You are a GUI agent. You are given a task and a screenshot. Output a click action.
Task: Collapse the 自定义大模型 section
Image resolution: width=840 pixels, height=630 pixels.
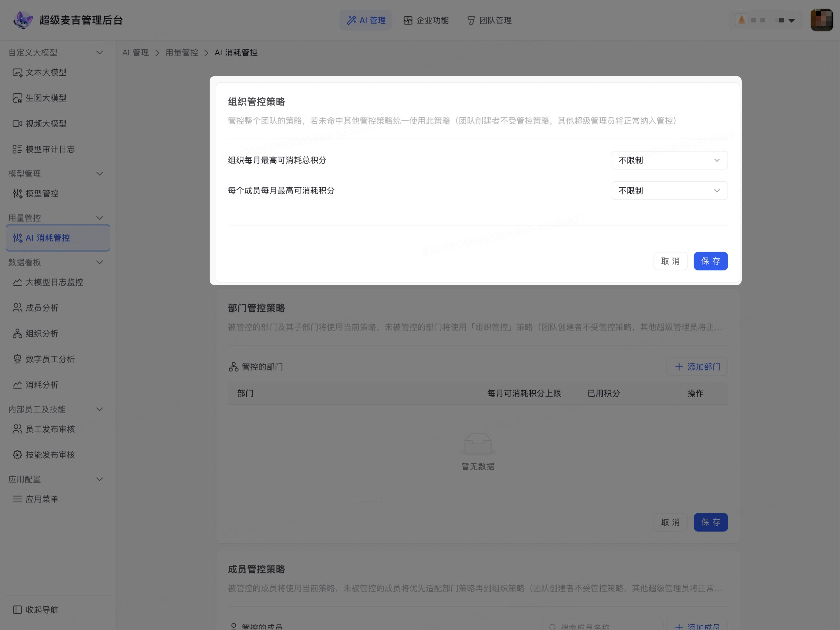pos(99,52)
